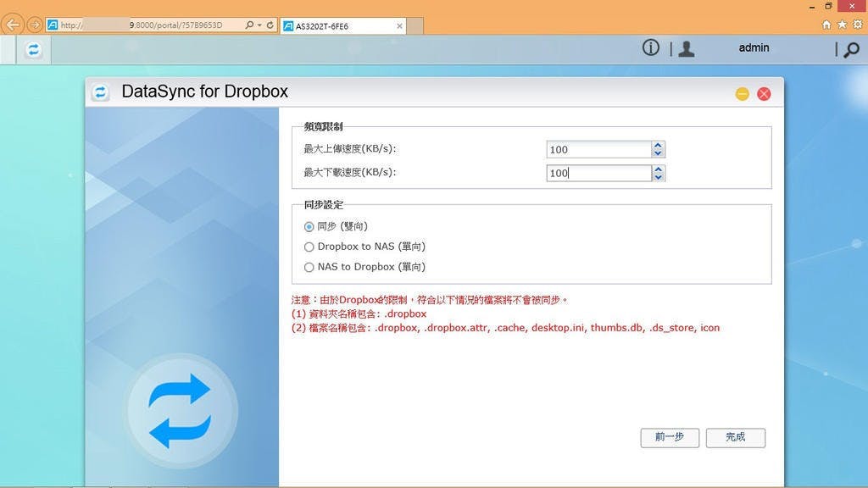The height and width of the screenshot is (488, 868).
Task: Increase max download speed with up arrow
Action: click(x=659, y=169)
